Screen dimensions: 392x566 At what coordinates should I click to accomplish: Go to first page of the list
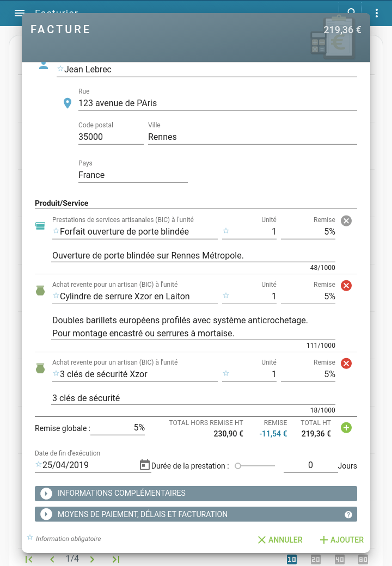[29, 559]
